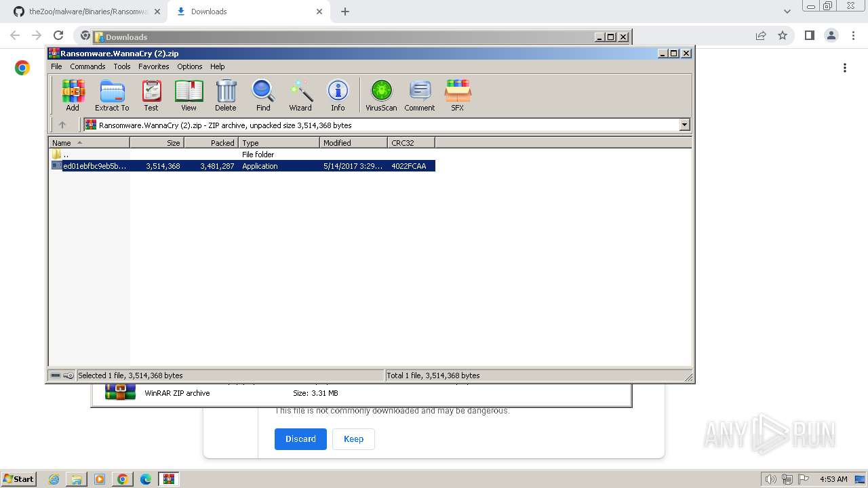
Task: Open a new Chrome tab
Action: (345, 12)
